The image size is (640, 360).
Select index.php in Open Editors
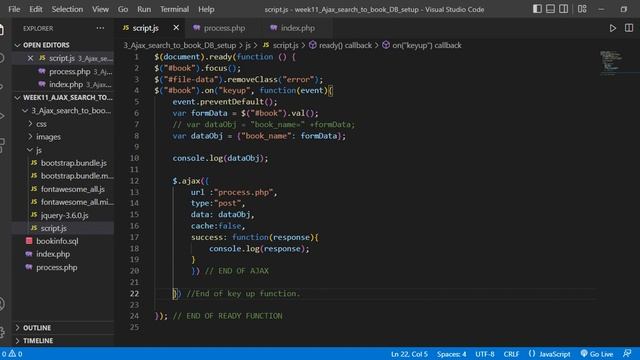pyautogui.click(x=63, y=84)
